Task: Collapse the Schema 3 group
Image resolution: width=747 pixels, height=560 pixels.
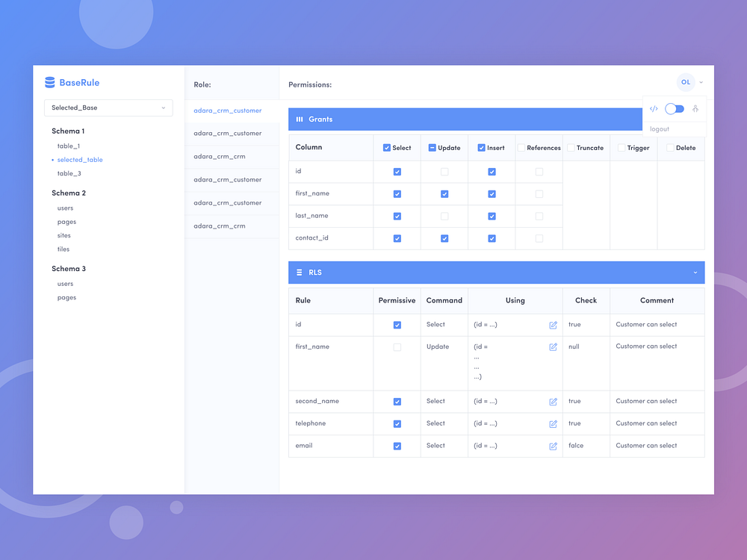Action: [x=69, y=269]
